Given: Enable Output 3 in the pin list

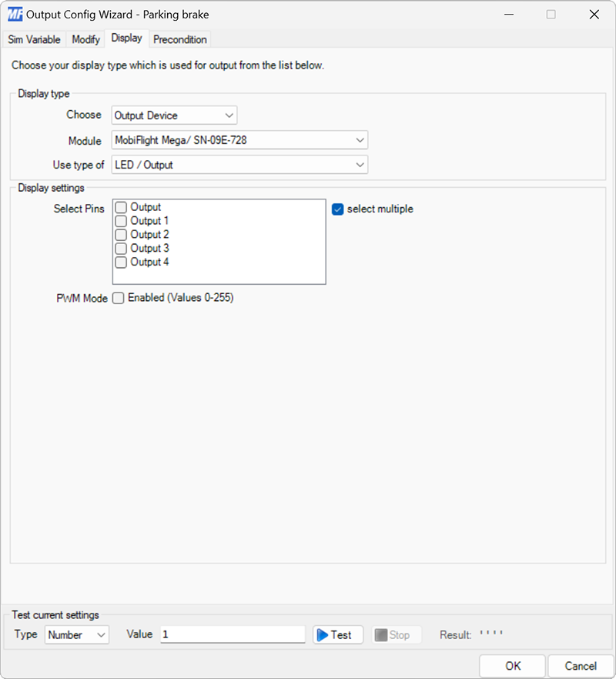Looking at the screenshot, I should pyautogui.click(x=120, y=248).
